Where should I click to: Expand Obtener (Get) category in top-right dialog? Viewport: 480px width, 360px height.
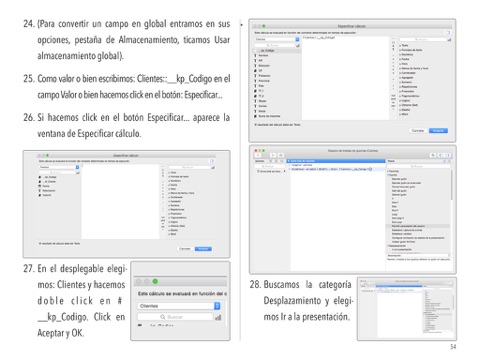coord(400,105)
